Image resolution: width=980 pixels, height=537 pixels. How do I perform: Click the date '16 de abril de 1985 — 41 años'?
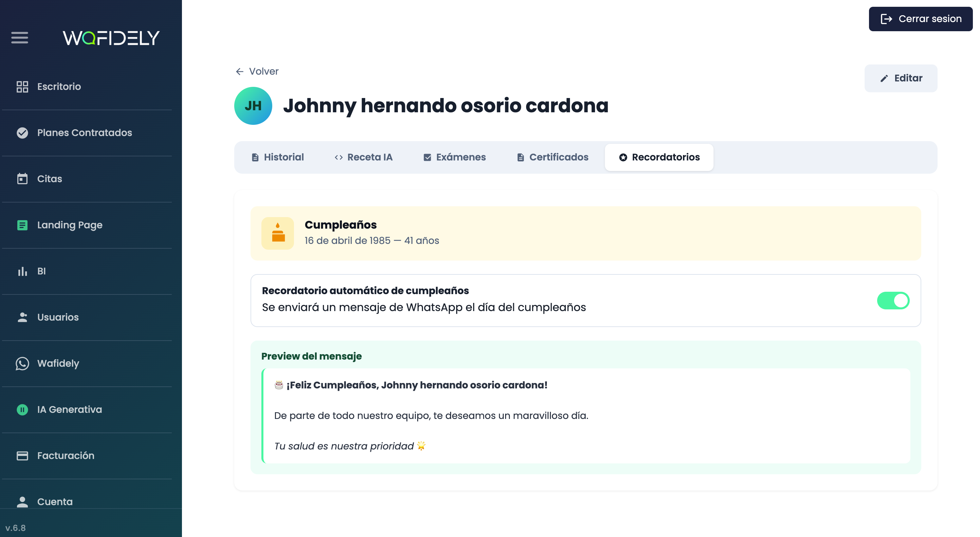pos(372,241)
